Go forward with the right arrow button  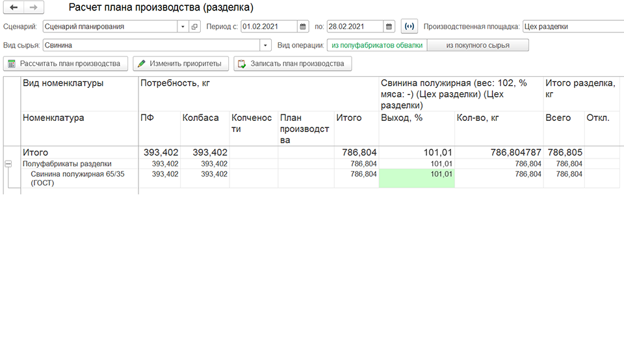34,7
